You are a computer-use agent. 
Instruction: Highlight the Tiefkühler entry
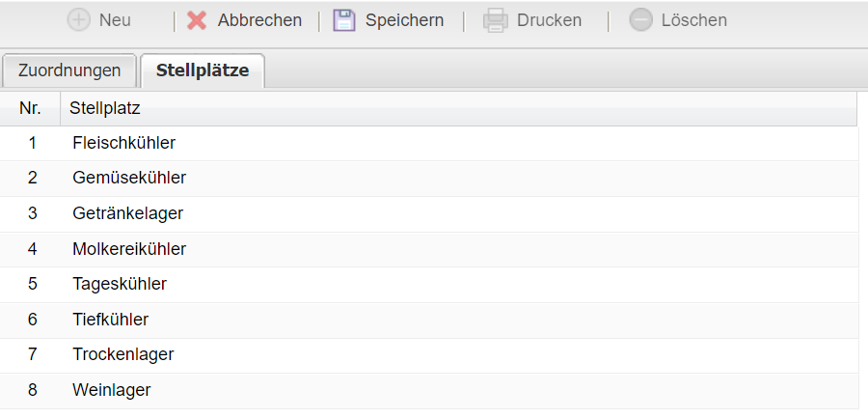pos(111,320)
